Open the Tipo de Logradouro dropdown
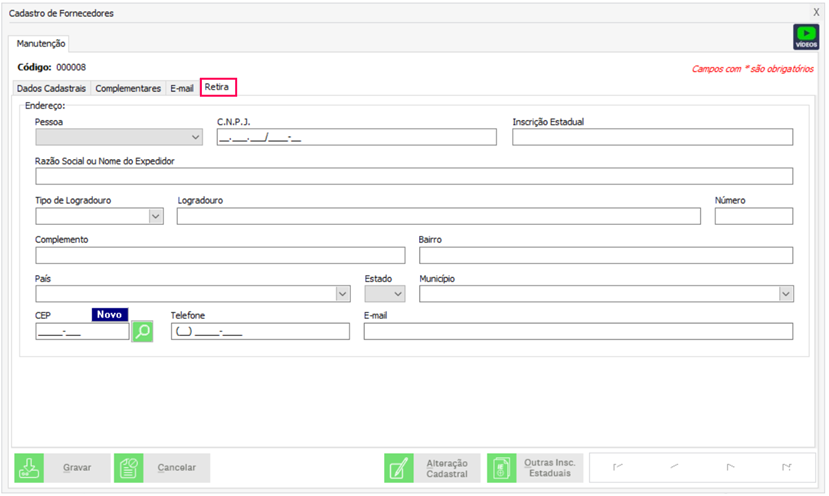This screenshot has width=829, height=496. click(x=156, y=216)
